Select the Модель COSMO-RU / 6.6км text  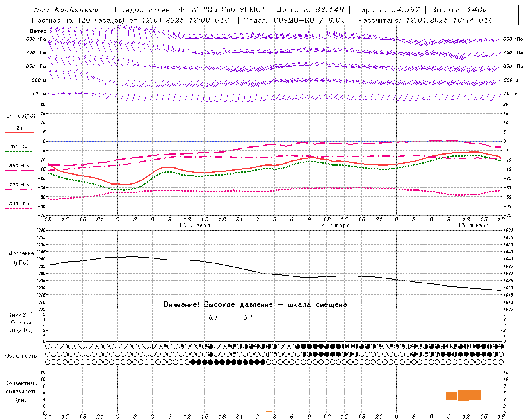pos(296,20)
